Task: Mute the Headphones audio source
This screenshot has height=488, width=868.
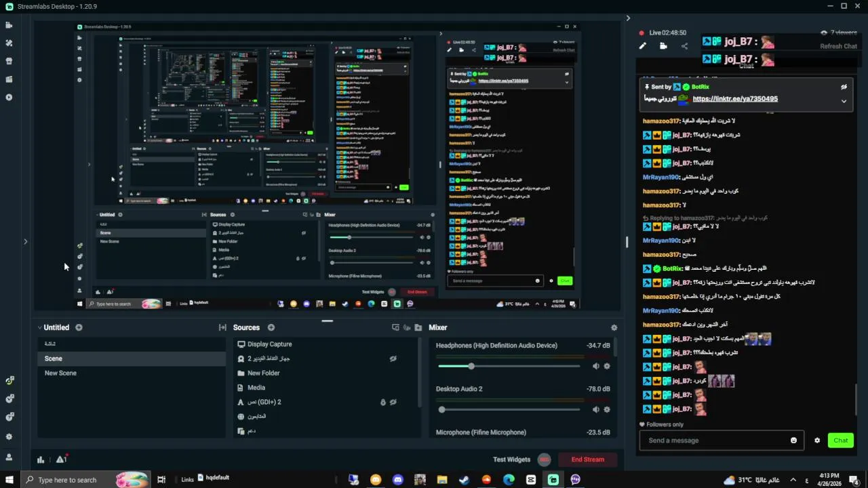Action: 595,366
